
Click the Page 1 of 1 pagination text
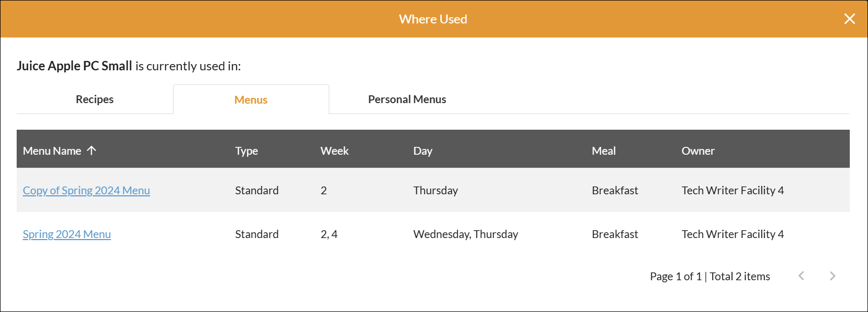point(675,277)
